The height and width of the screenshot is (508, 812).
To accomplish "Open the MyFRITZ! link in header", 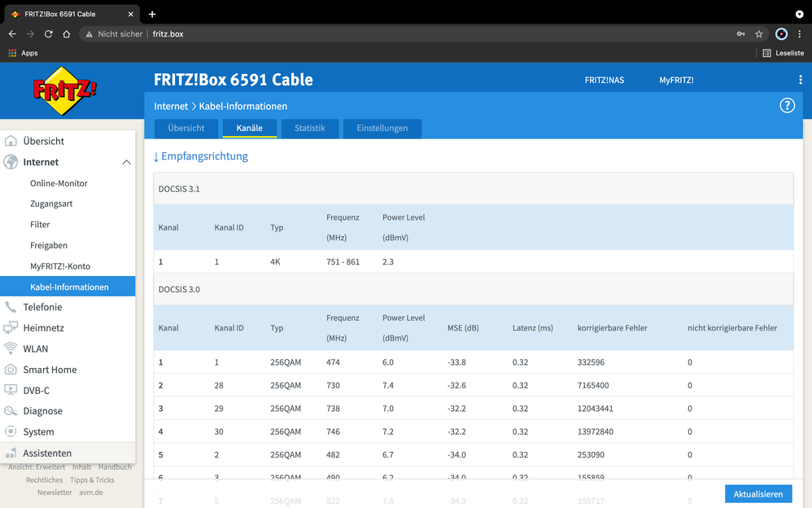I will pyautogui.click(x=676, y=81).
